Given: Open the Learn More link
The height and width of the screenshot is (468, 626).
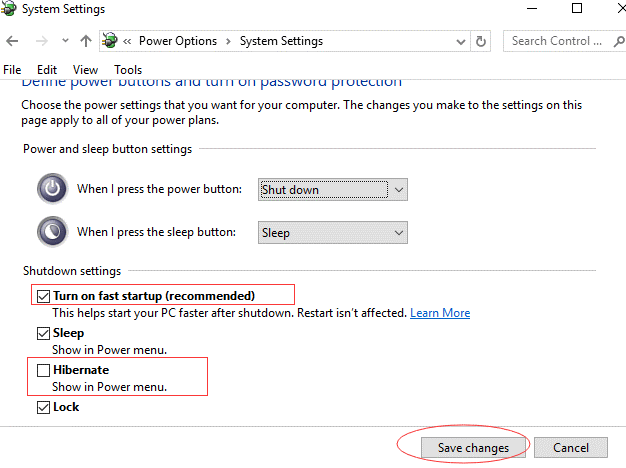Looking at the screenshot, I should [440, 313].
